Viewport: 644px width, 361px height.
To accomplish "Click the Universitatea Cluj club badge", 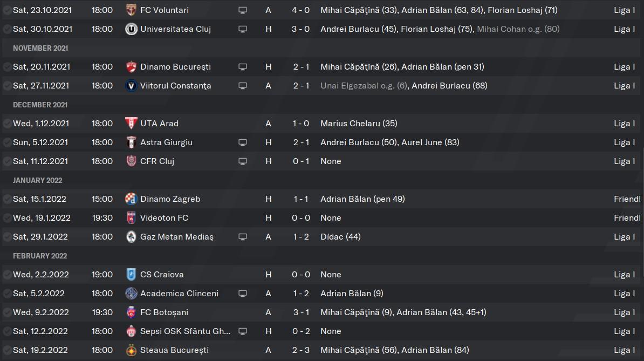I will (x=131, y=29).
